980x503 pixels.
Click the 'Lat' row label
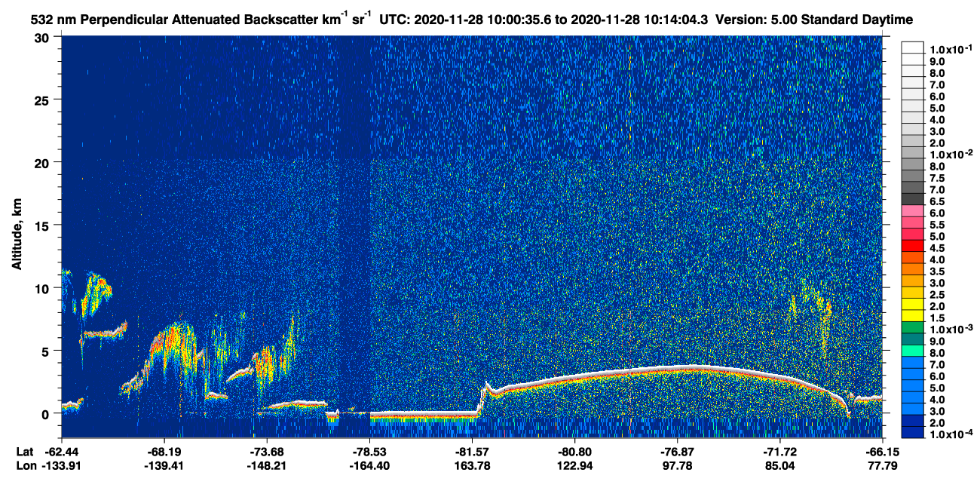click(25, 452)
